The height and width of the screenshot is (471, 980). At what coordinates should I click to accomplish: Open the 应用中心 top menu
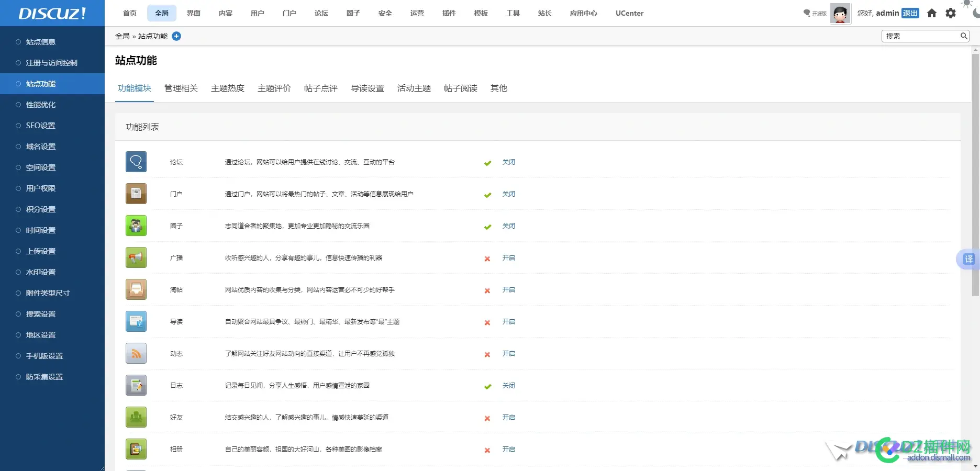(584, 13)
